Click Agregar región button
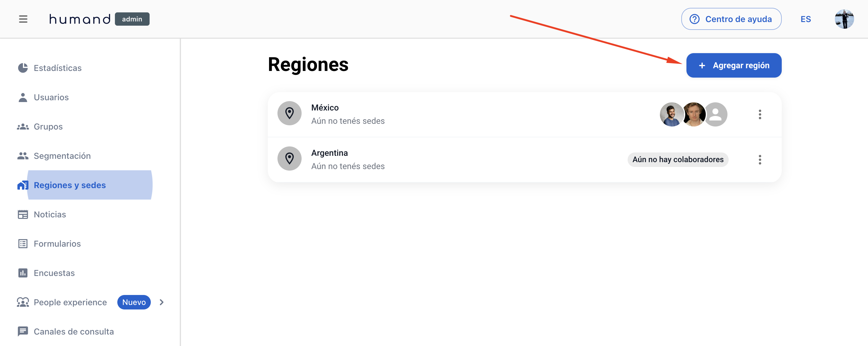Screen dimensions: 868x346 pos(733,66)
